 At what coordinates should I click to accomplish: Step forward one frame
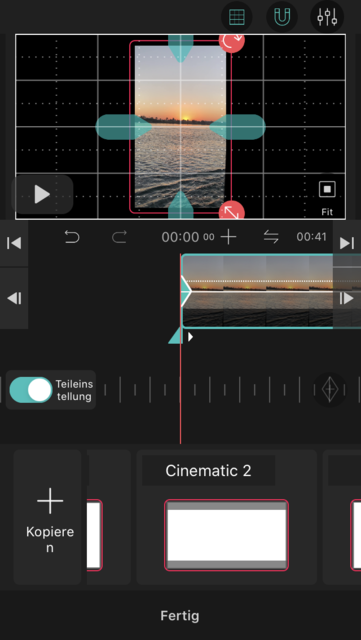(347, 298)
